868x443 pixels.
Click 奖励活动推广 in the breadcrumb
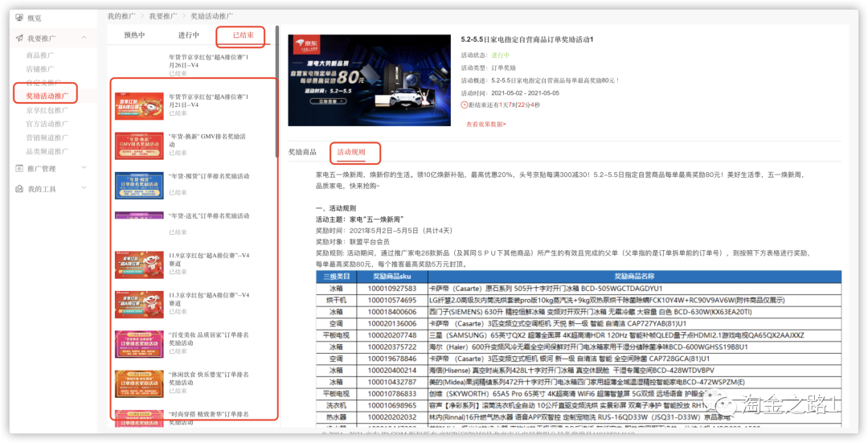[x=212, y=17]
